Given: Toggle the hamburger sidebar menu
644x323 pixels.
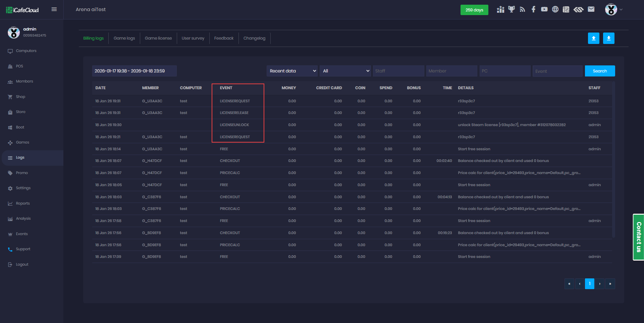Looking at the screenshot, I should [54, 9].
